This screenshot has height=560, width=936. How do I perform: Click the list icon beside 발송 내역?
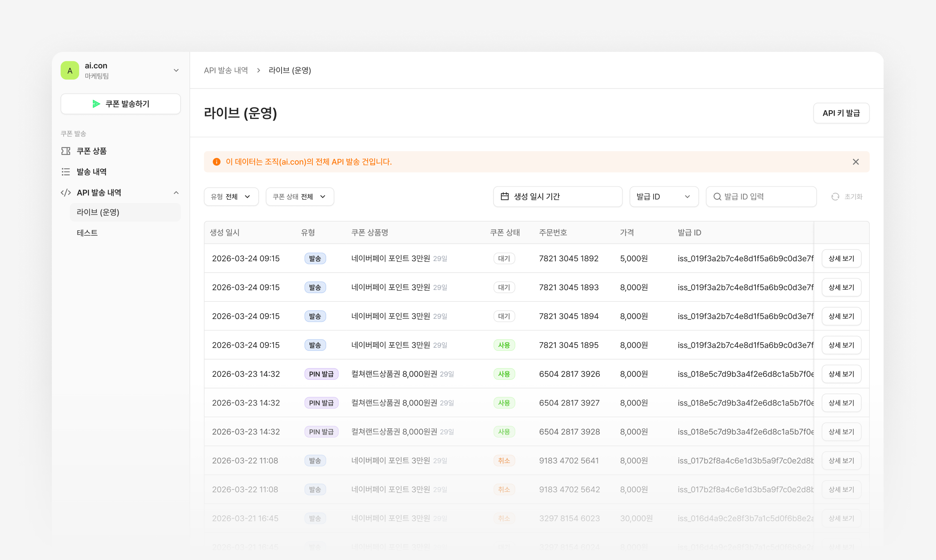pyautogui.click(x=66, y=172)
